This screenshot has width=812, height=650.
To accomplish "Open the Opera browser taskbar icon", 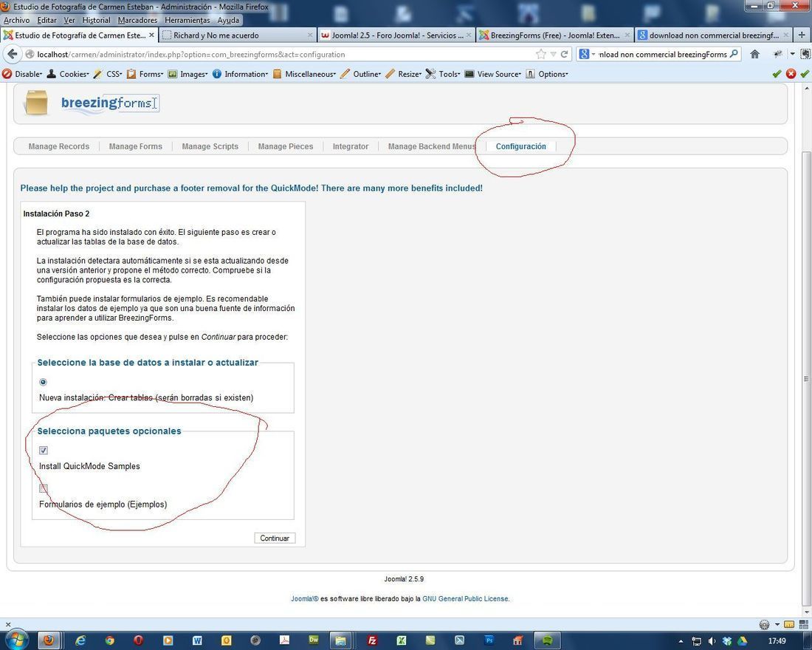I will pyautogui.click(x=138, y=640).
